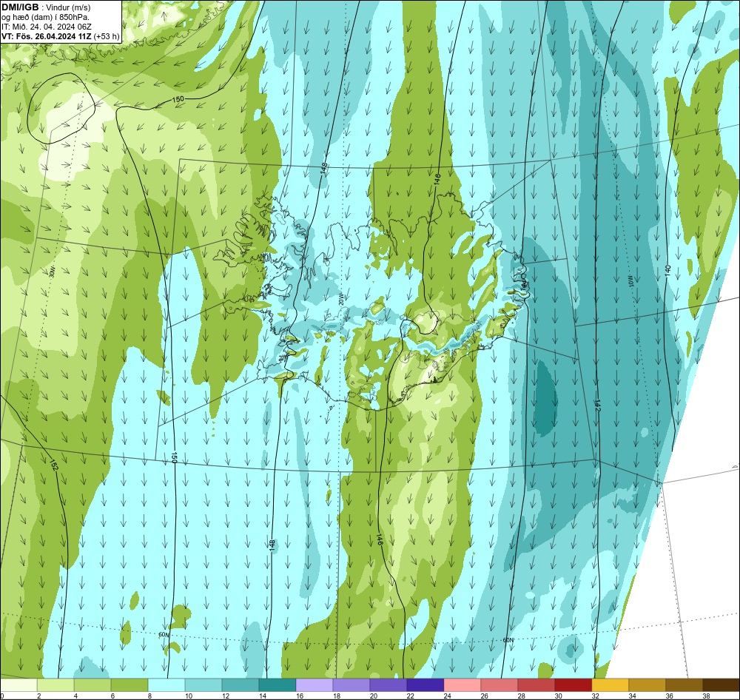Choose the dark indigo 22–24 m/s legend swatch
The image size is (740, 700).
425,685
